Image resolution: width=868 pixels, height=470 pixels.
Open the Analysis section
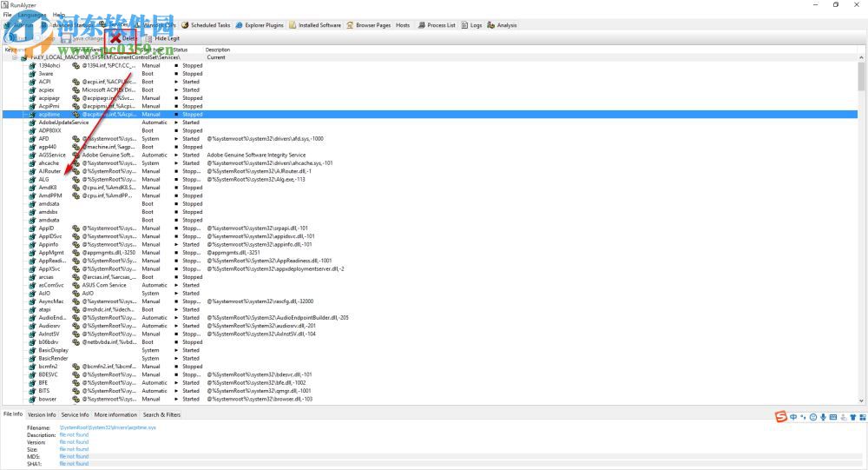pos(502,25)
